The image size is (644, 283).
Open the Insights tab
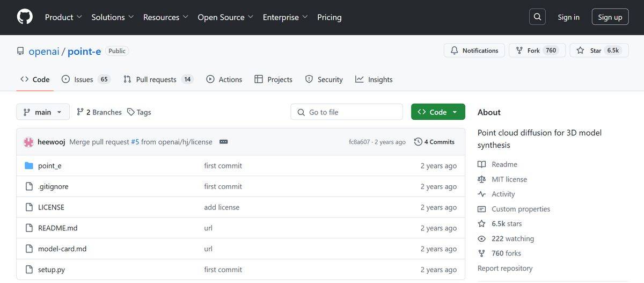coord(374,79)
